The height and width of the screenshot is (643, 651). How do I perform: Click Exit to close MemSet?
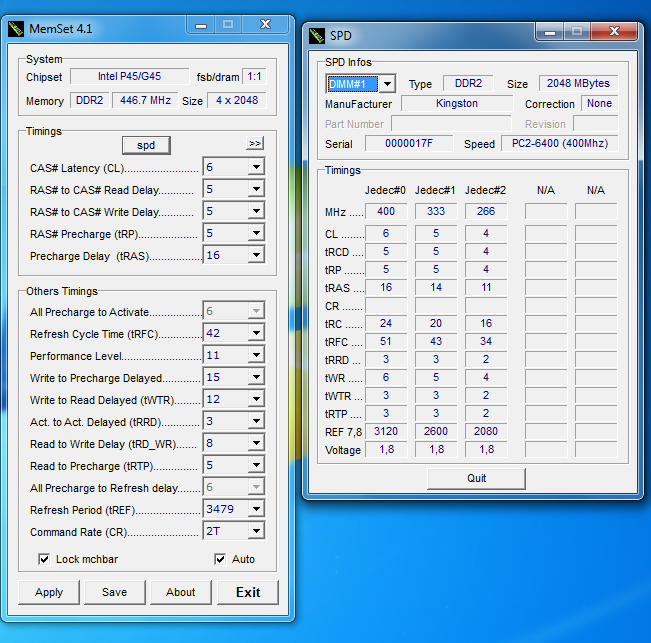(248, 592)
